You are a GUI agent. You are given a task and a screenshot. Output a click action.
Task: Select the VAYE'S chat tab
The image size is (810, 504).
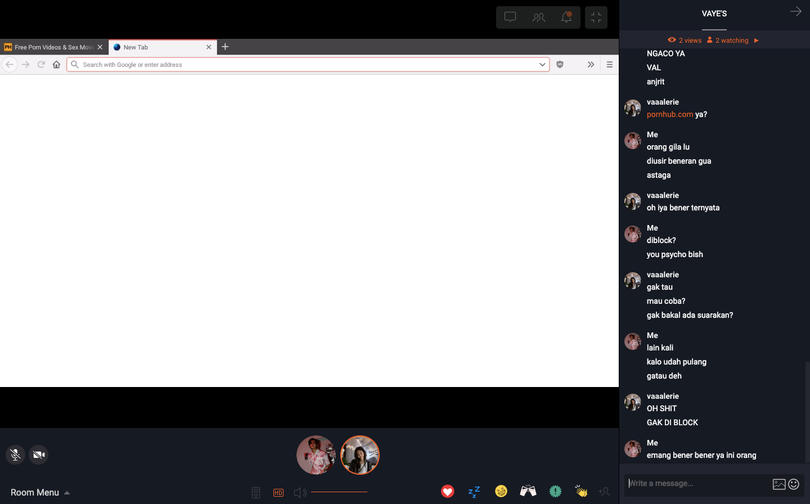click(714, 14)
